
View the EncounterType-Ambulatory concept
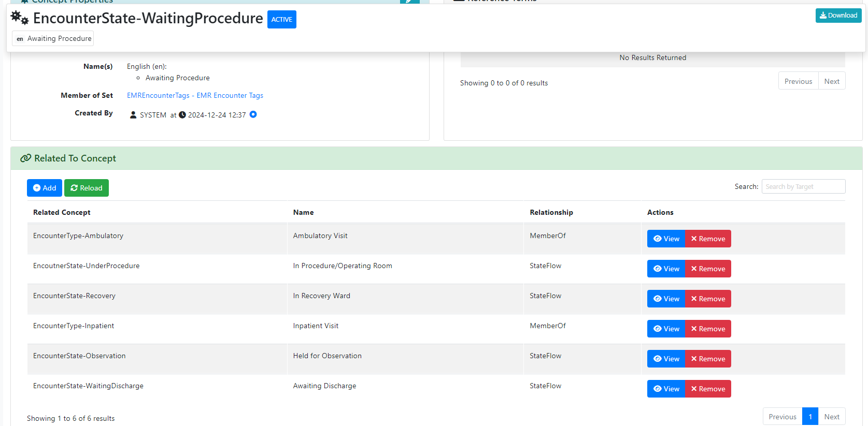point(666,239)
